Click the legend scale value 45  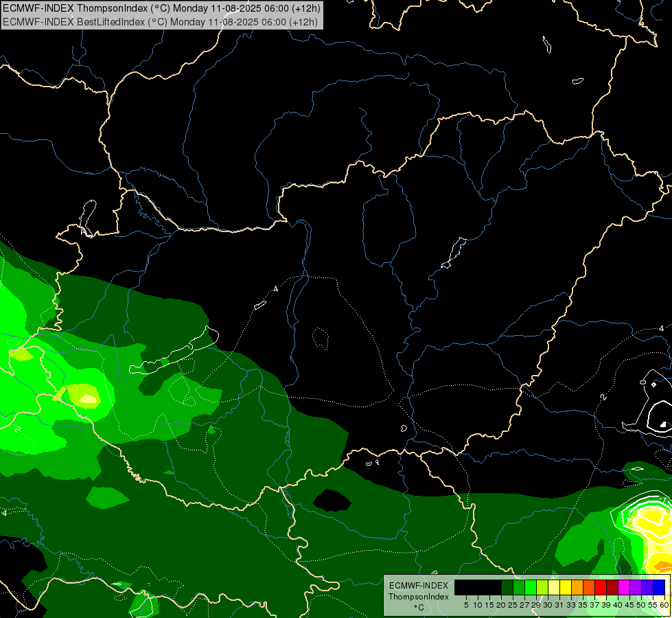click(629, 605)
